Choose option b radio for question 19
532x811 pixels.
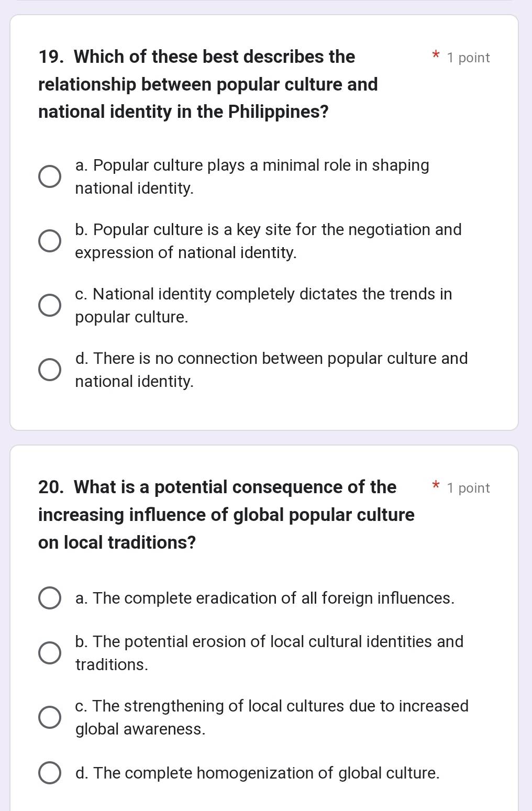(x=50, y=241)
